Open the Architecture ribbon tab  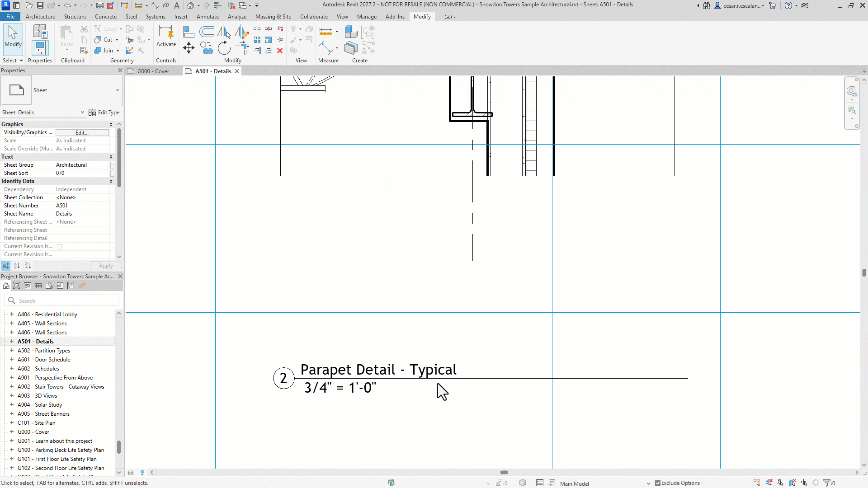40,17
